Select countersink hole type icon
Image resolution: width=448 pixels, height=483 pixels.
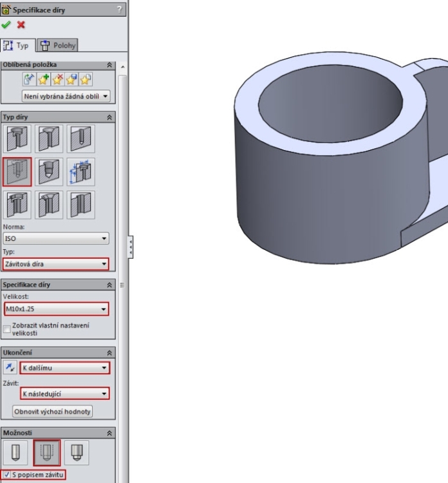49,138
